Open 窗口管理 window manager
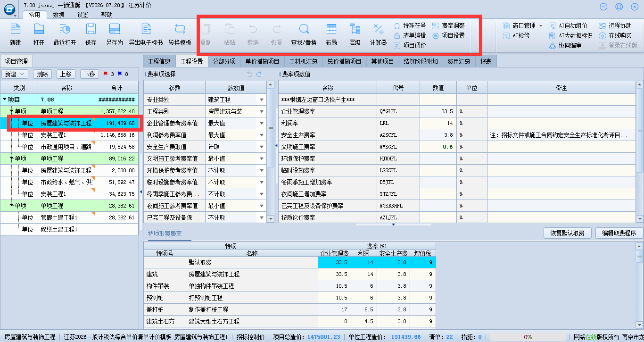The width and height of the screenshot is (644, 342). (523, 25)
